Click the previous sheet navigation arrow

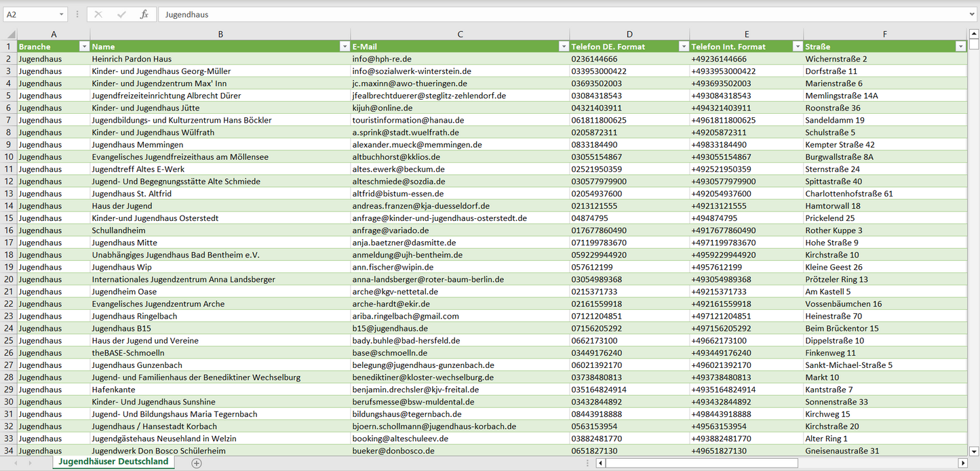tap(15, 463)
